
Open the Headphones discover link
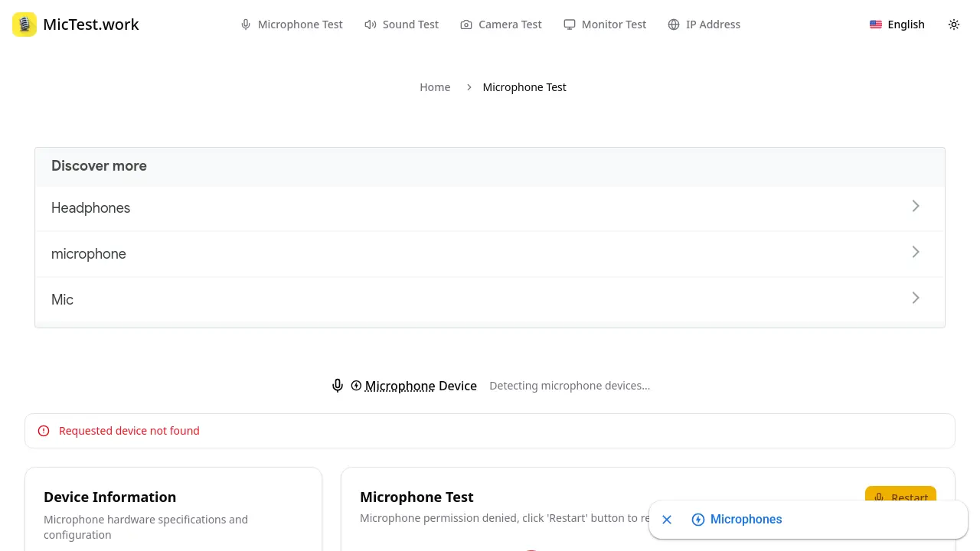point(490,208)
